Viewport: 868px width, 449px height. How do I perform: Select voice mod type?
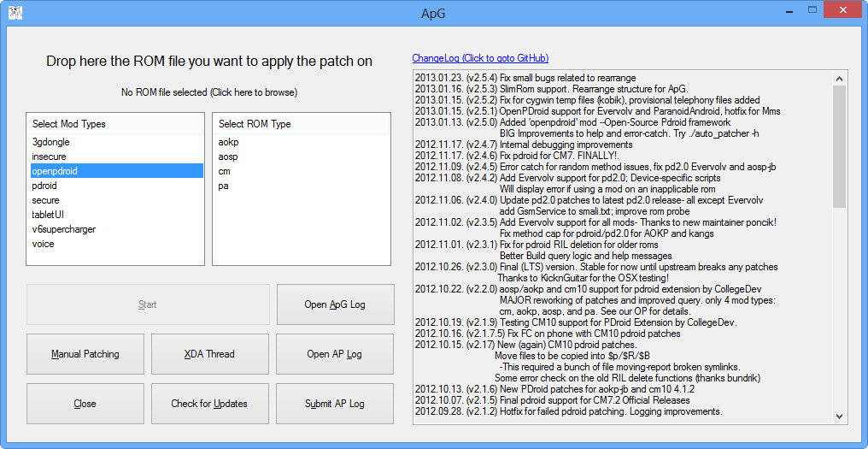click(43, 244)
